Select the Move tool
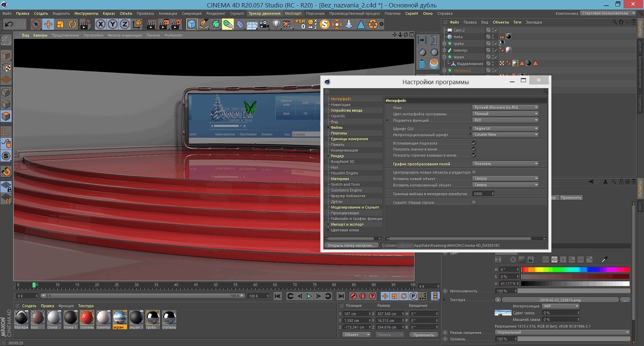Screen dimensions: 644x346 click(48, 24)
